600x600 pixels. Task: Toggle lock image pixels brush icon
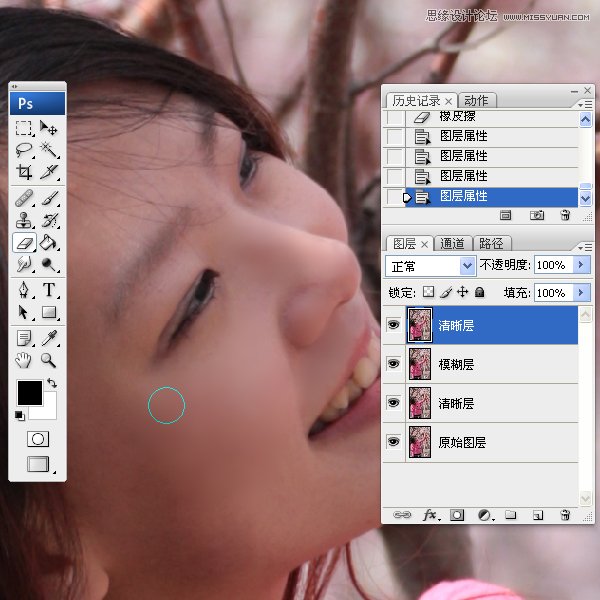pyautogui.click(x=446, y=292)
